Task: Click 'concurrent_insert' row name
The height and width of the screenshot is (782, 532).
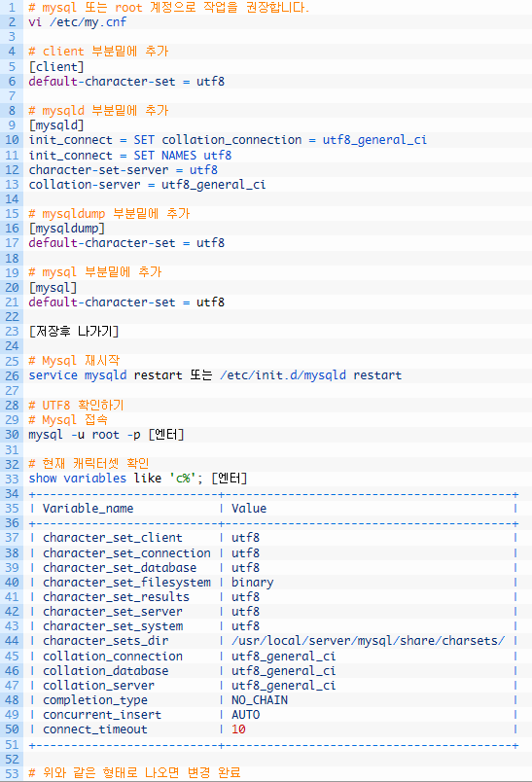Action: tap(102, 715)
